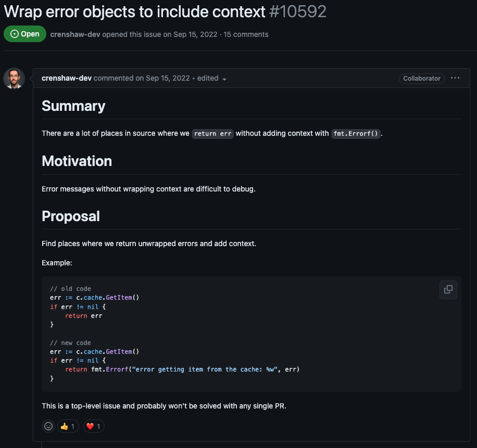
Task: Click the Open issue status badge
Action: pyautogui.click(x=25, y=34)
